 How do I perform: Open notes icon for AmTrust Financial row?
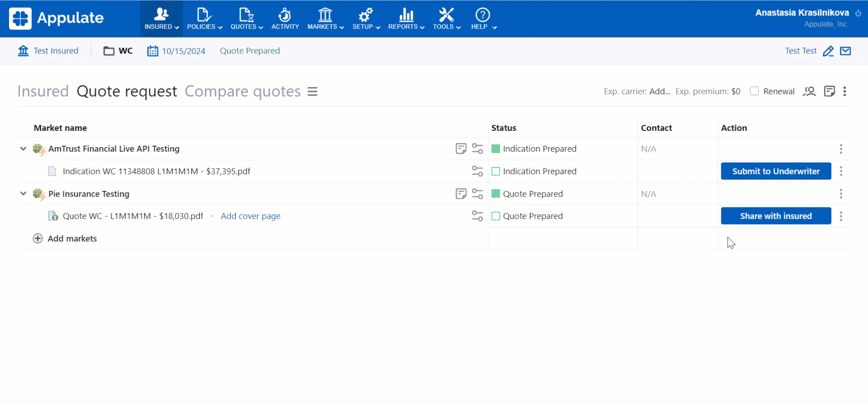tap(461, 148)
